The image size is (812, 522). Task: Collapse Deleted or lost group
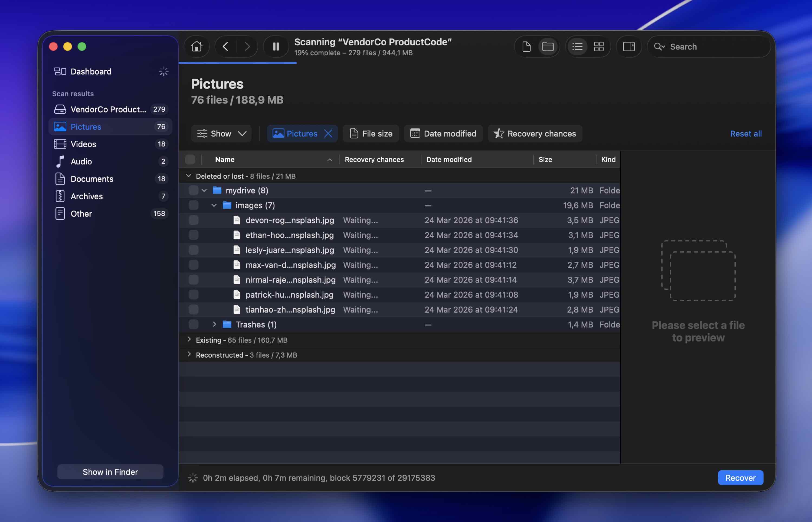(189, 176)
